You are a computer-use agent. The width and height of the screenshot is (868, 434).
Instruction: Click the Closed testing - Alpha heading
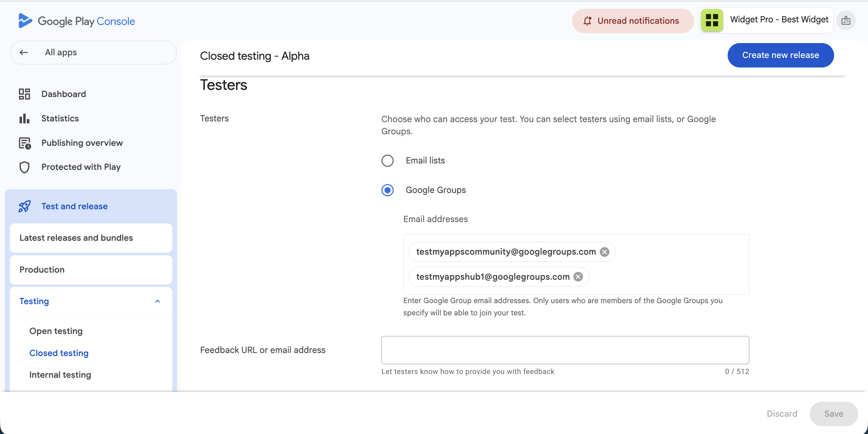[255, 56]
